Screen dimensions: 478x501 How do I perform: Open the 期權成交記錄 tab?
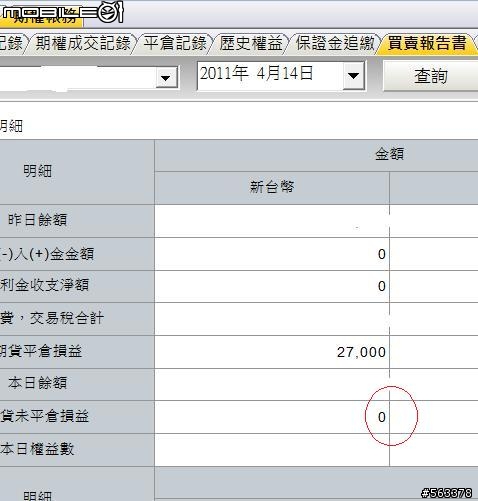click(x=83, y=43)
